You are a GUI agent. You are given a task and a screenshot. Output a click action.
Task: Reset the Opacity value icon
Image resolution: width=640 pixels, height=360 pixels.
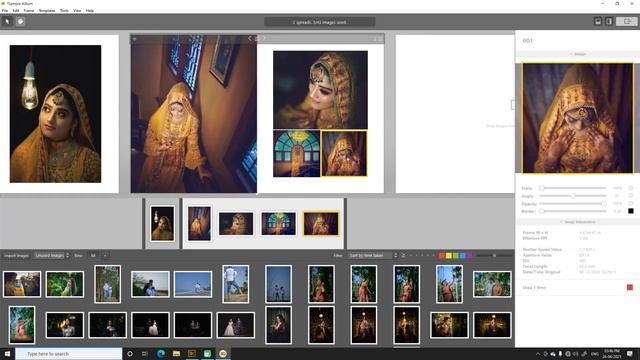(x=631, y=203)
